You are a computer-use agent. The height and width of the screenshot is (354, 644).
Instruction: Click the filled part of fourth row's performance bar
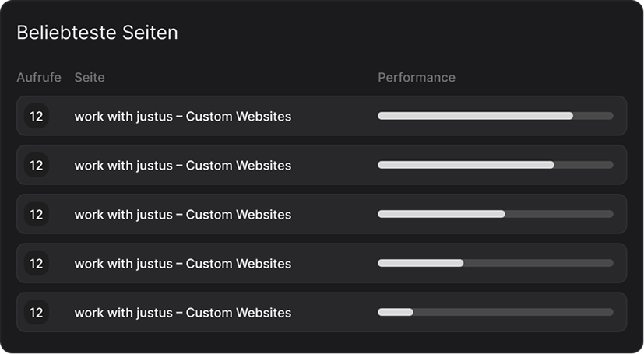(421, 263)
